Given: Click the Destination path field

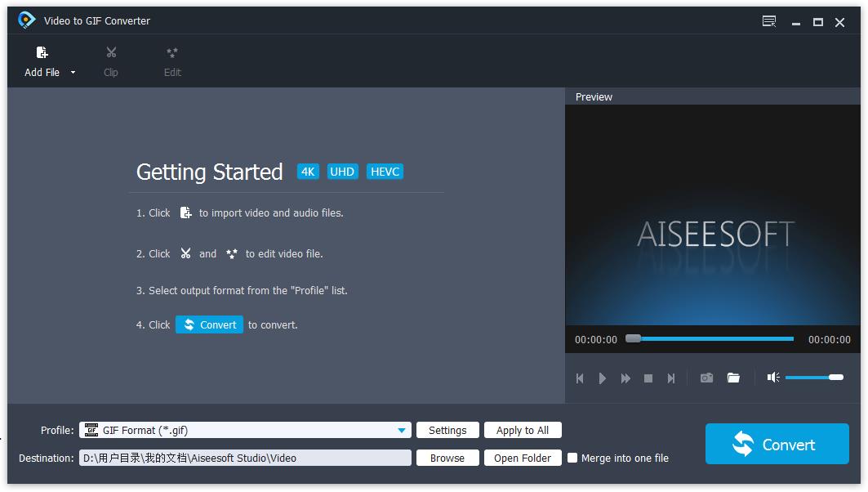Looking at the screenshot, I should tap(245, 458).
